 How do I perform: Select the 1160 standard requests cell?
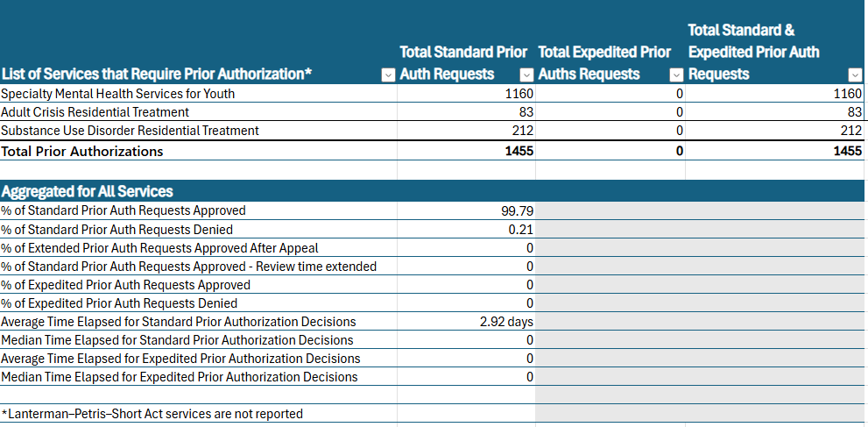pos(466,94)
